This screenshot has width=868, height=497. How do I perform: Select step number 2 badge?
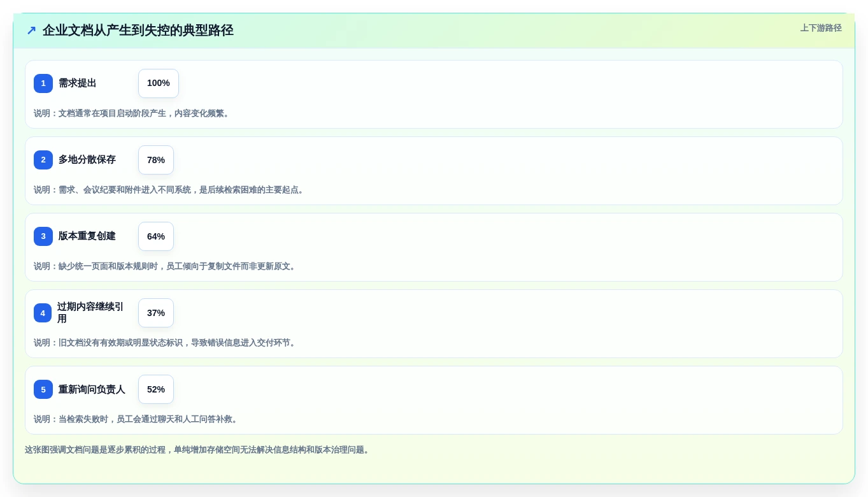pyautogui.click(x=43, y=160)
